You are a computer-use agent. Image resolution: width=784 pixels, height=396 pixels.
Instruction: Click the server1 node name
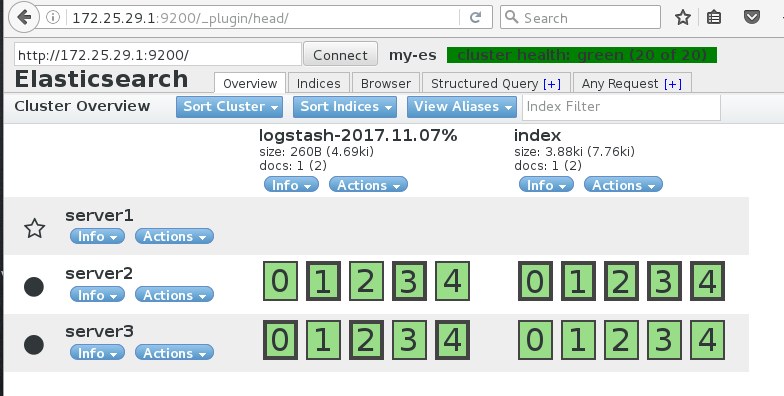coord(99,216)
